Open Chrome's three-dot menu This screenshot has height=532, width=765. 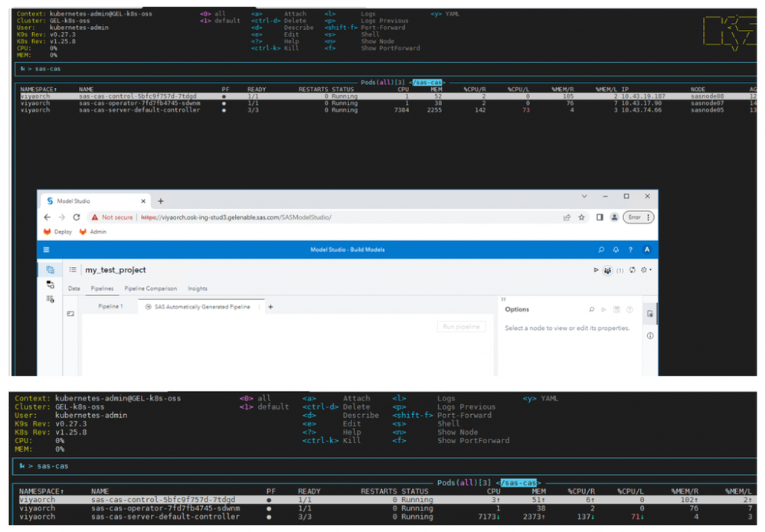click(x=648, y=217)
